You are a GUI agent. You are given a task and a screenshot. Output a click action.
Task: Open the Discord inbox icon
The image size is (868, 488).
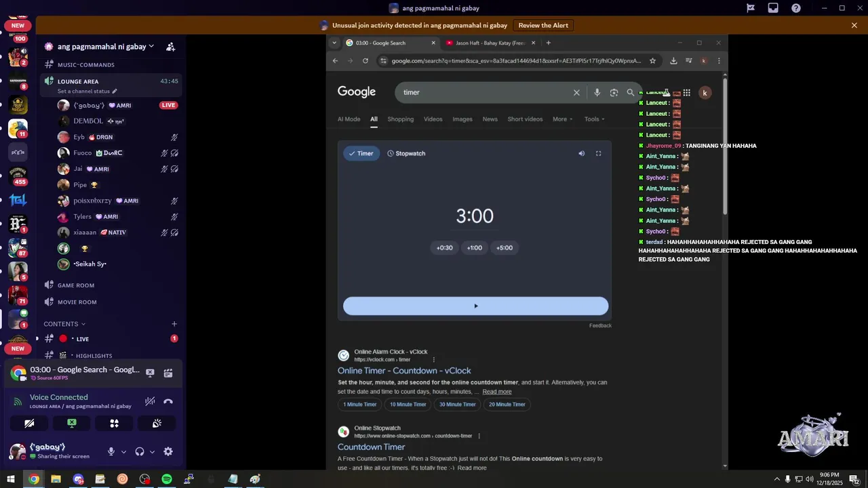coord(773,8)
